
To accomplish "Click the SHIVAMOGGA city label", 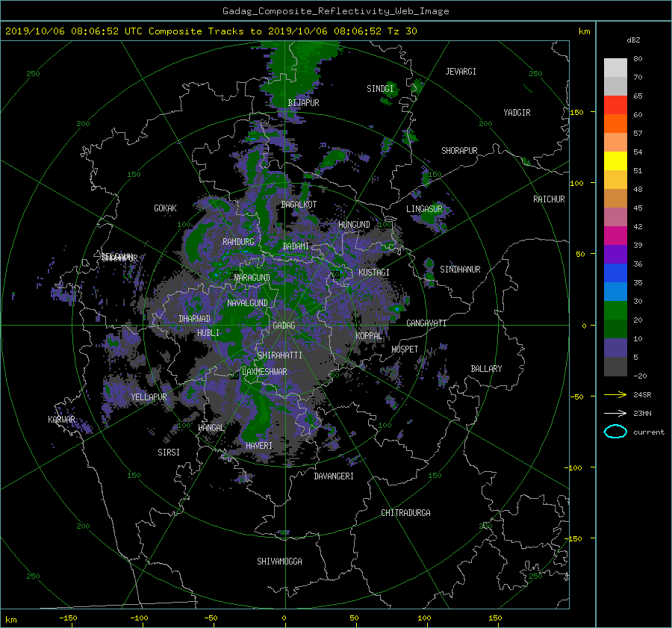I will coord(279,562).
